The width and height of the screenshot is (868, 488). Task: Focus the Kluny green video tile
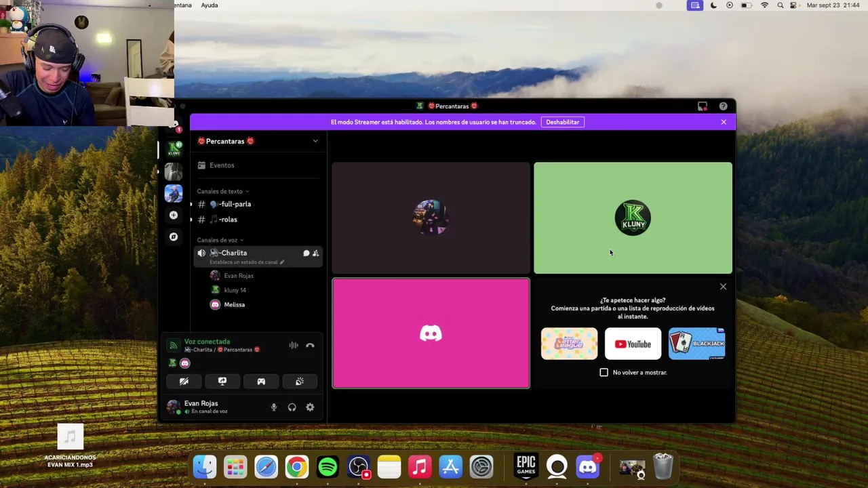[633, 218]
